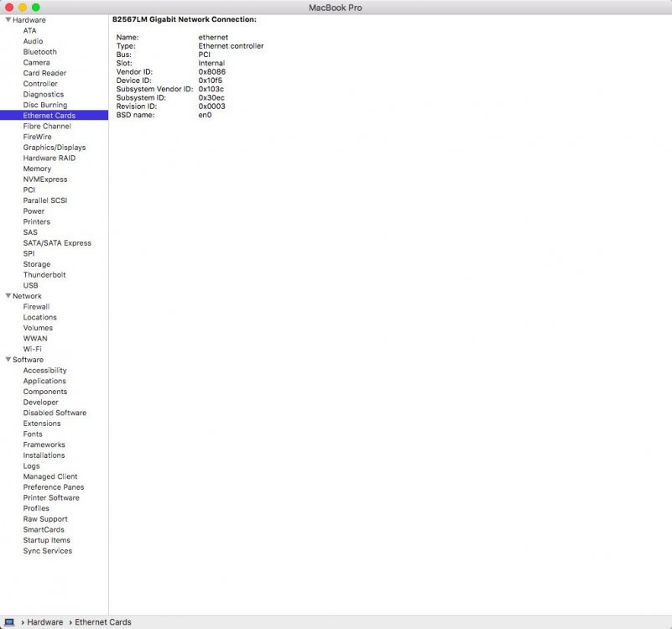Open the Graphics/Displays entry

[x=55, y=148]
